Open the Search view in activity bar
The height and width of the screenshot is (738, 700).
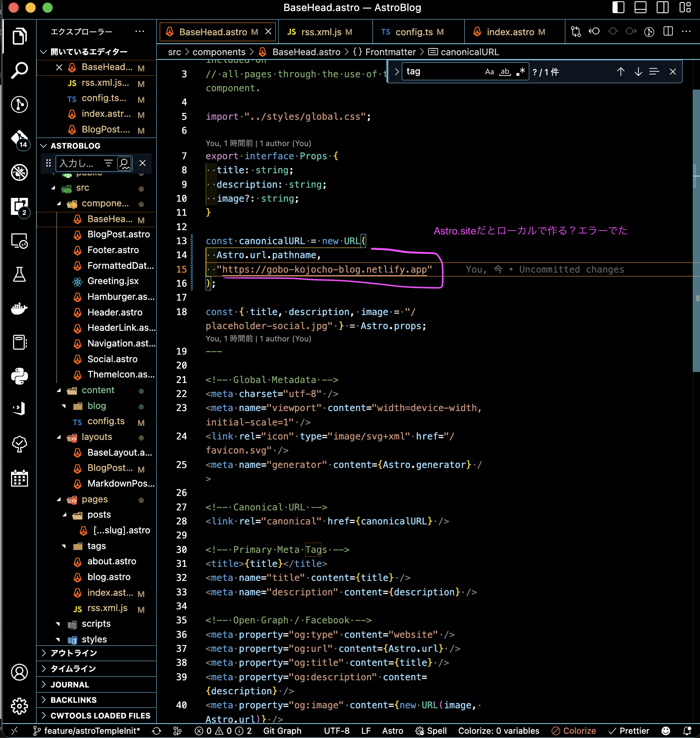(x=19, y=70)
